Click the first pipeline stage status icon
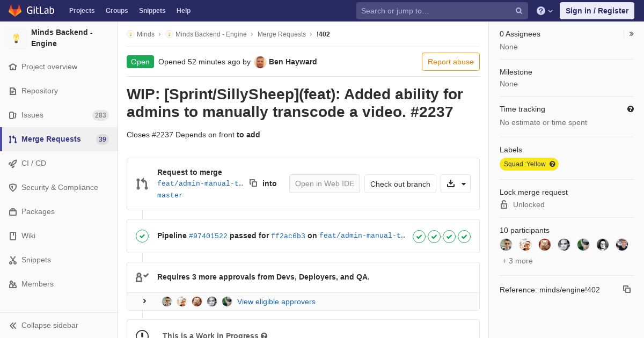This screenshot has width=644, height=338. (x=419, y=236)
